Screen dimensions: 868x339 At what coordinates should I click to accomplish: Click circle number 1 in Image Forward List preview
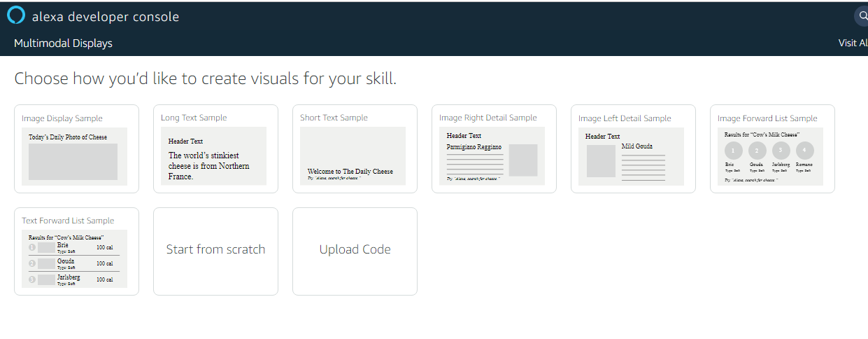(733, 151)
